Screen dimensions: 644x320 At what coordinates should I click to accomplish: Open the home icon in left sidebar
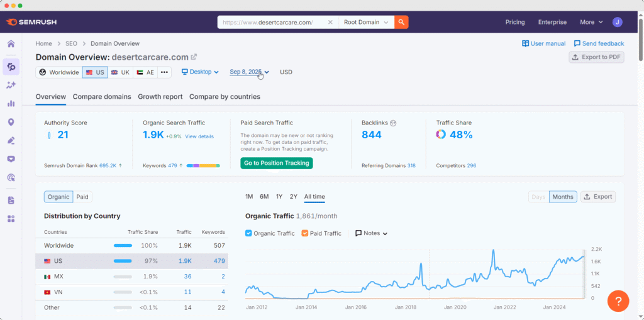point(11,44)
